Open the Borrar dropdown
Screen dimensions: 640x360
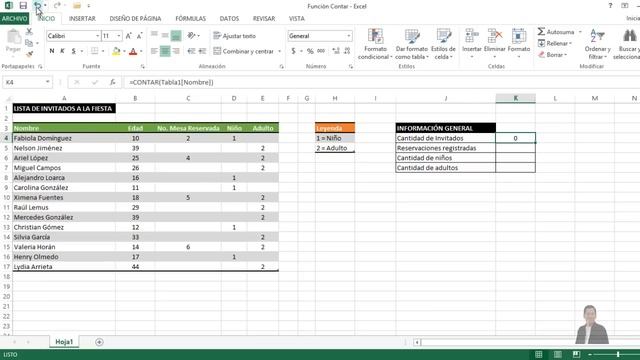pos(553,55)
